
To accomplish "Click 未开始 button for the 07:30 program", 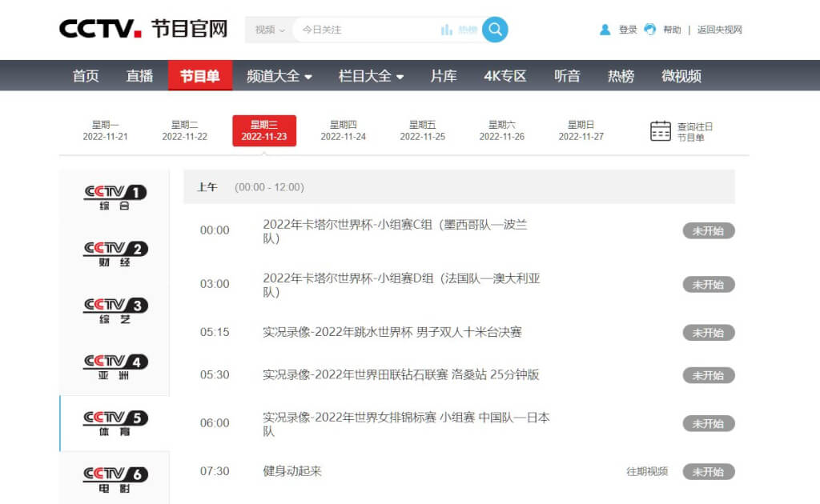I will point(709,472).
